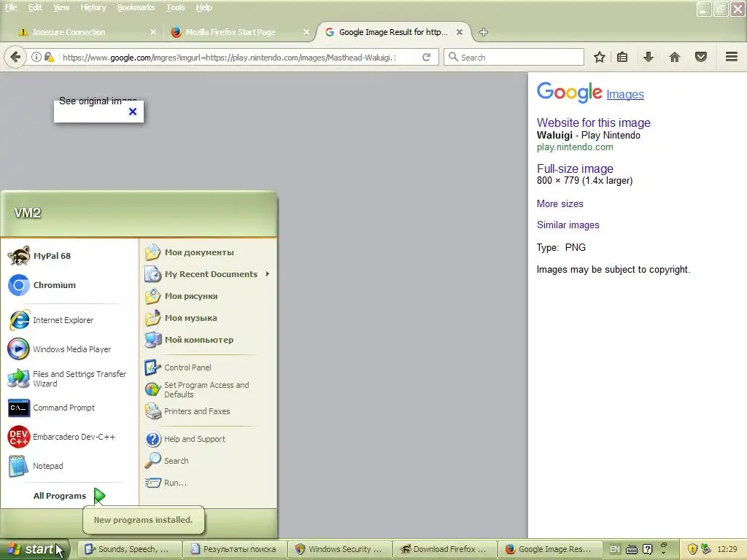Click the EN language indicator
747x560 pixels.
[x=614, y=549]
